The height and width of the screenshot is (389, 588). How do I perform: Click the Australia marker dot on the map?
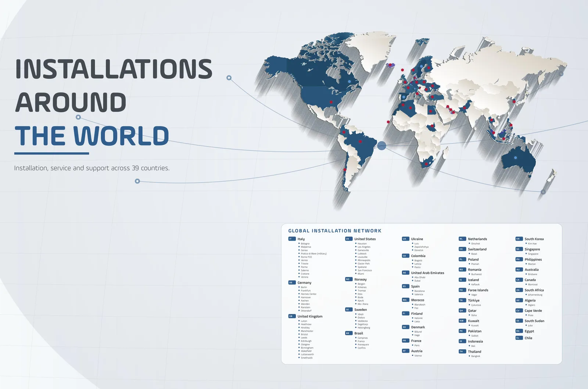pos(516,158)
